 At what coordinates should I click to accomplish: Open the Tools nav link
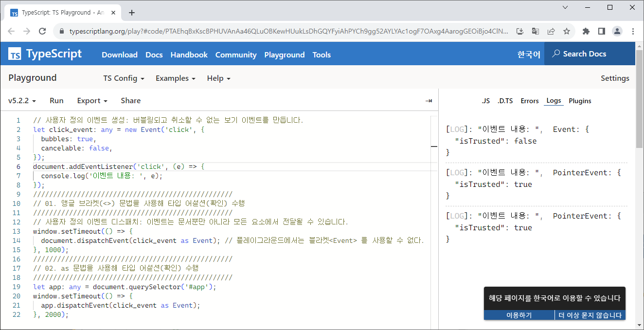point(322,55)
